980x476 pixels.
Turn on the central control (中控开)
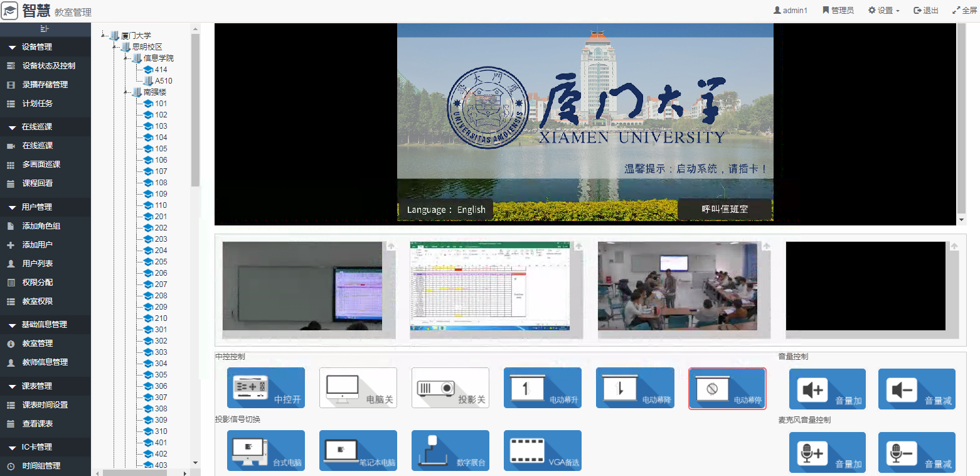pyautogui.click(x=265, y=388)
